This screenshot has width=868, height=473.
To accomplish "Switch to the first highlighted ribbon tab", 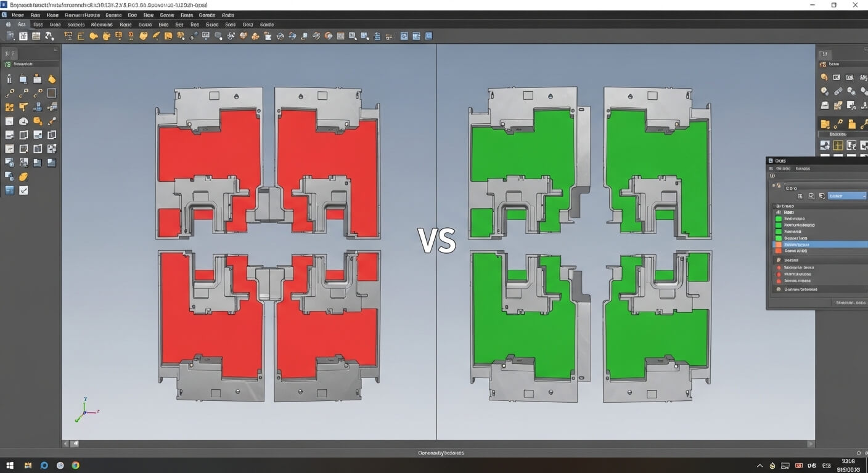I will 22,25.
